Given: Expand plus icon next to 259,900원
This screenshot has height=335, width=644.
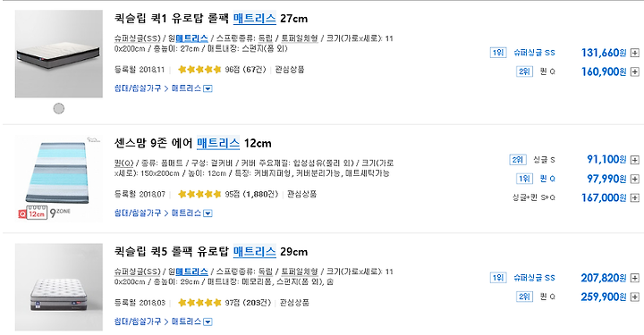Looking at the screenshot, I should click(634, 297).
